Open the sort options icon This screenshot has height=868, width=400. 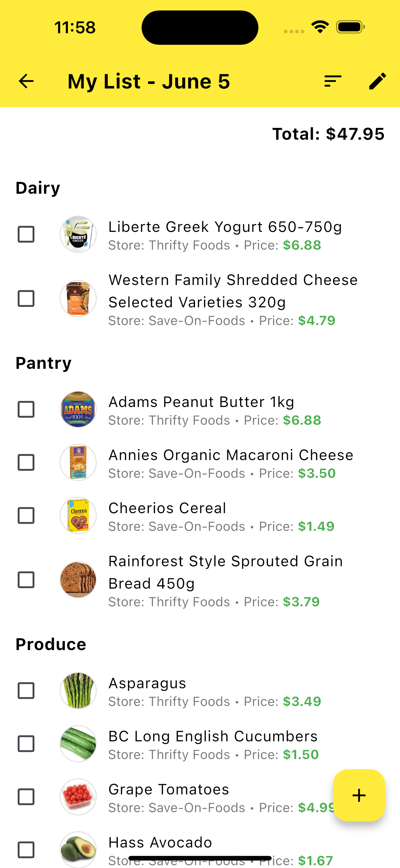[x=333, y=81]
